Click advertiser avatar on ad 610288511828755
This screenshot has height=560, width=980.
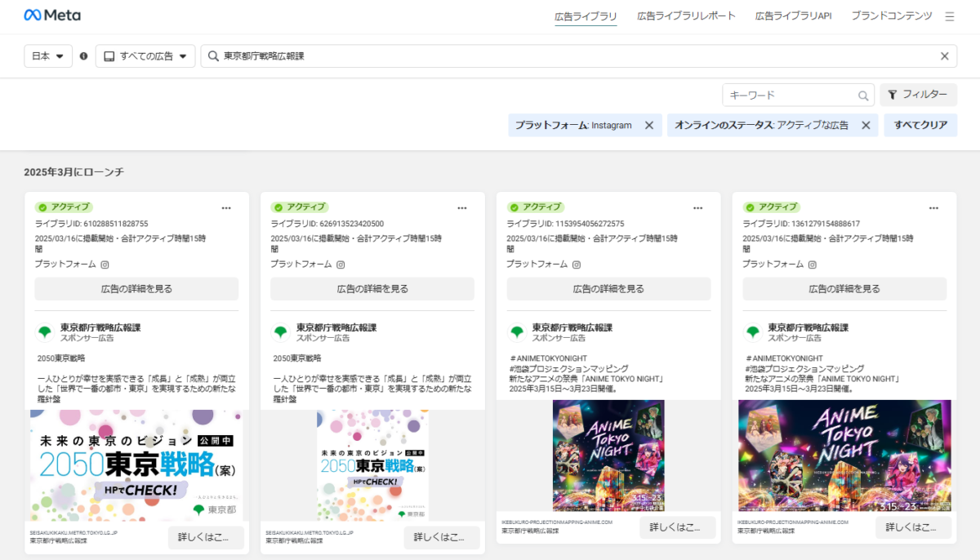[x=45, y=332]
